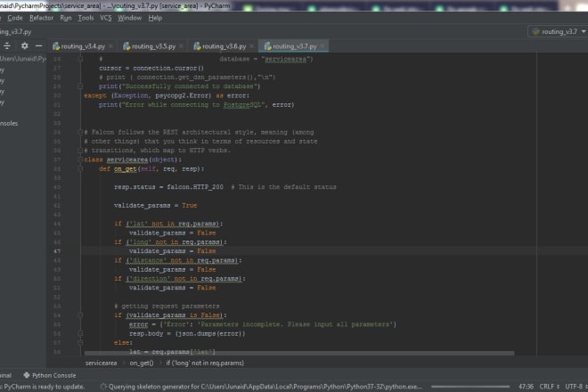Click the if ('distance' not in req.params) line
The image size is (588, 392).
pos(178,260)
